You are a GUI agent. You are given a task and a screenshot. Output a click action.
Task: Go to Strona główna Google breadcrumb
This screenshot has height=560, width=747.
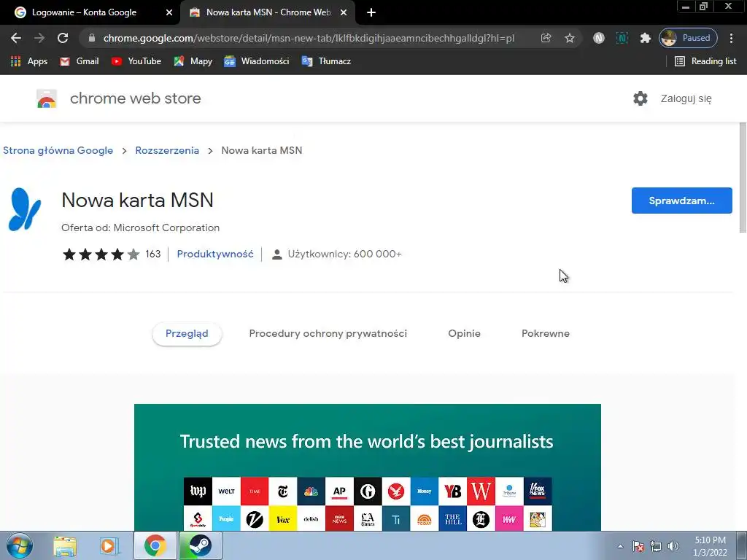[x=58, y=150]
